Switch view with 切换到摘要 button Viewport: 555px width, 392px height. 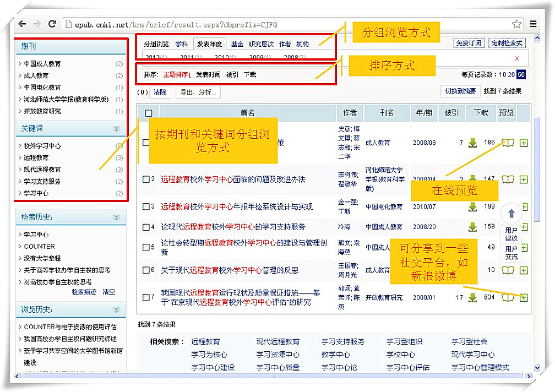click(460, 91)
